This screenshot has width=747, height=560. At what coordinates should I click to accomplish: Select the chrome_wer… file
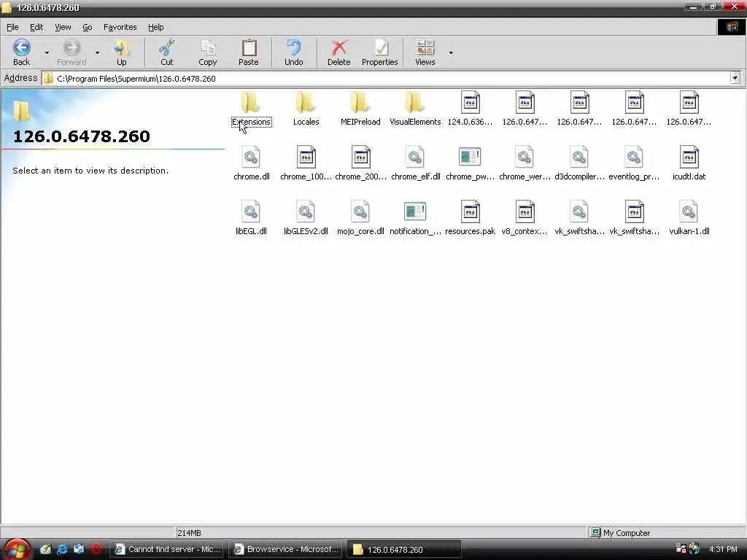point(525,163)
